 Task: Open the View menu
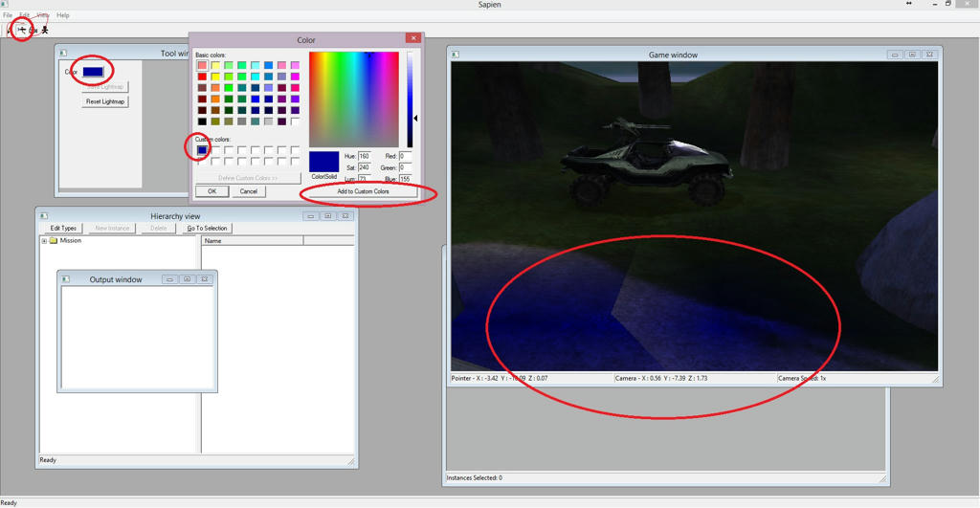[x=42, y=15]
